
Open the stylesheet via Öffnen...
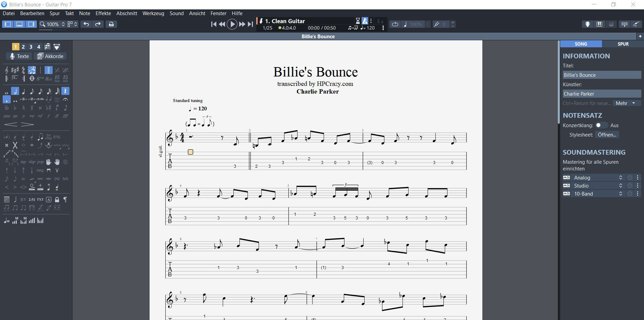pos(607,135)
